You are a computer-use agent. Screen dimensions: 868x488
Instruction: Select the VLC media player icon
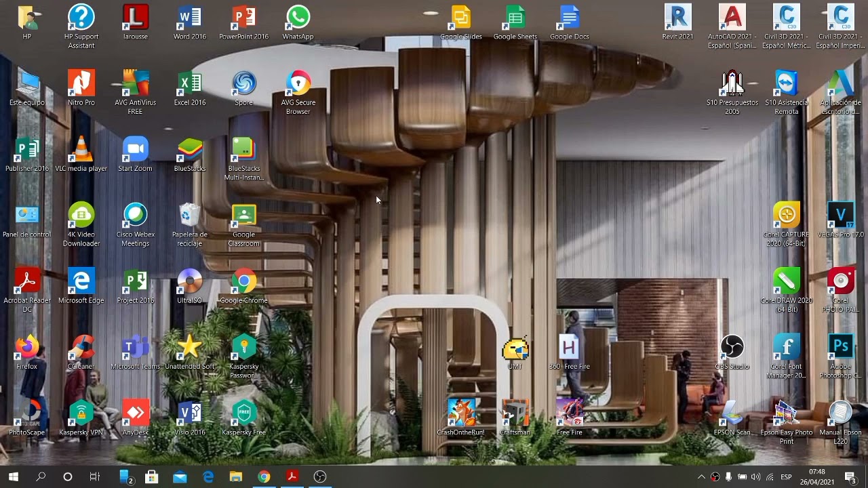[x=81, y=154]
